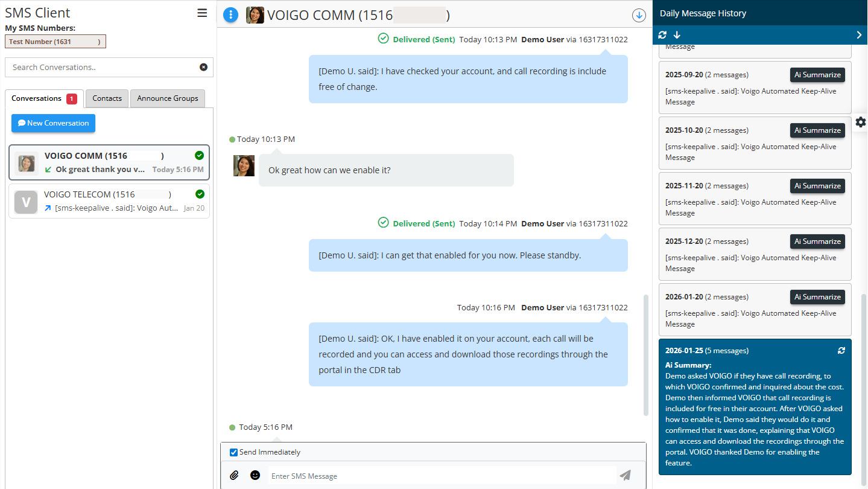Click delivered check icon on 10:13 PM message
The image size is (868, 489).
(x=383, y=39)
